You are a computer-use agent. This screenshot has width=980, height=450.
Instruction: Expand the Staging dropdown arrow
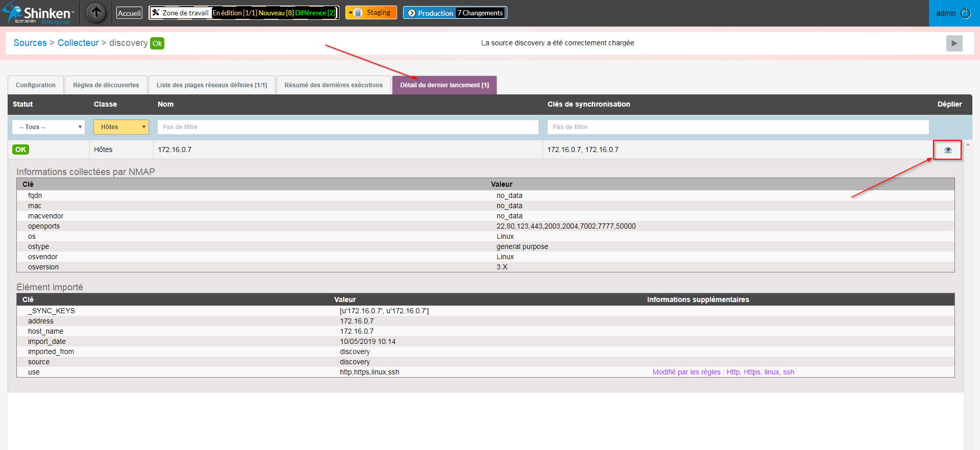pyautogui.click(x=350, y=13)
